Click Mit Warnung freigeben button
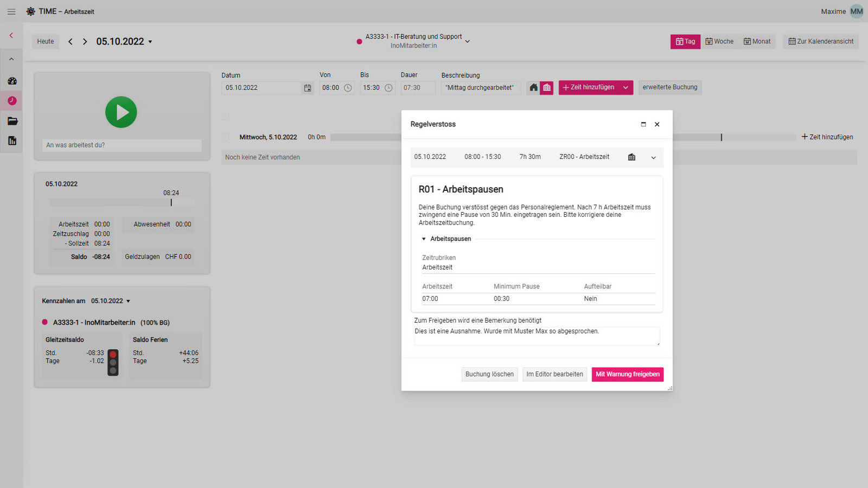The height and width of the screenshot is (488, 868). [x=627, y=374]
